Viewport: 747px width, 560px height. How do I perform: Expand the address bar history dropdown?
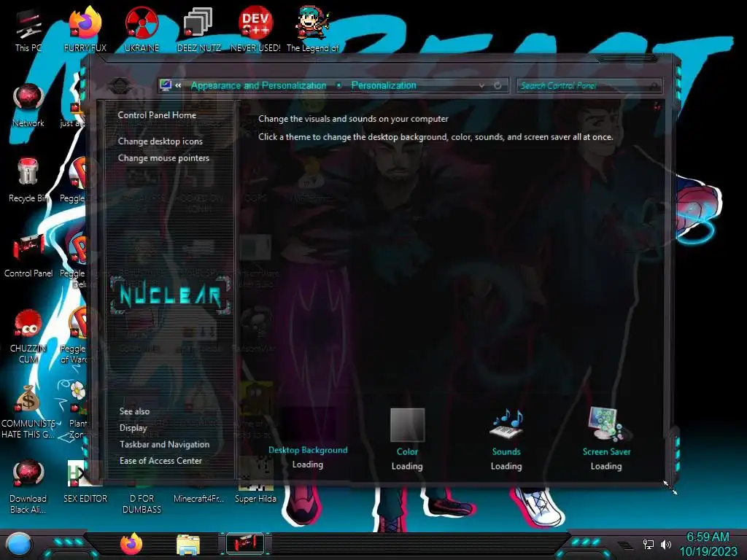(481, 86)
